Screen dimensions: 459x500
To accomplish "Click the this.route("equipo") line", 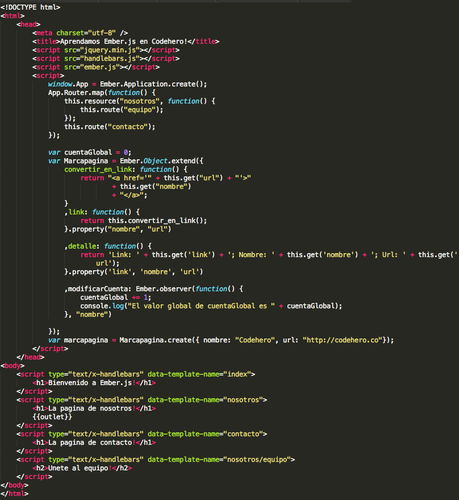I will (x=122, y=110).
